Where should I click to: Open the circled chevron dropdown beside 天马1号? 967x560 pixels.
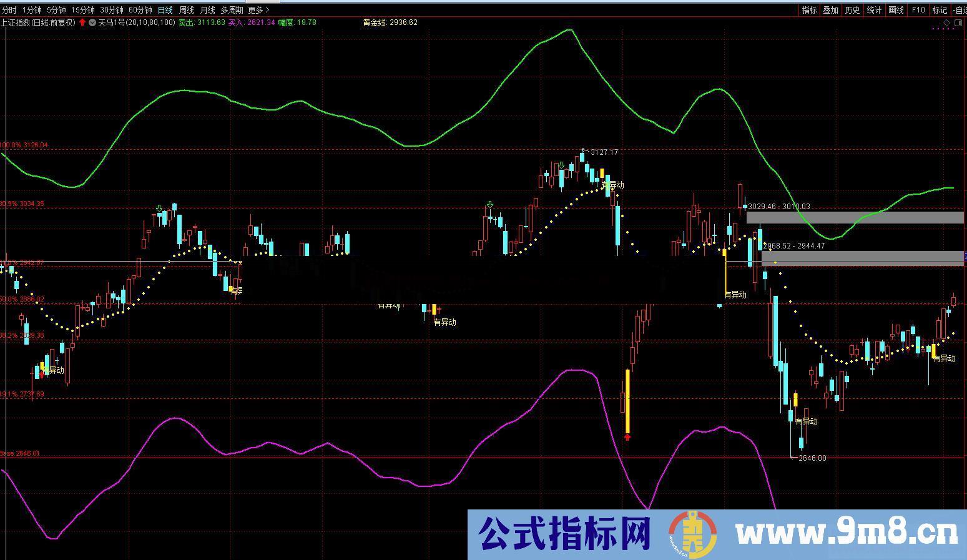[x=91, y=22]
